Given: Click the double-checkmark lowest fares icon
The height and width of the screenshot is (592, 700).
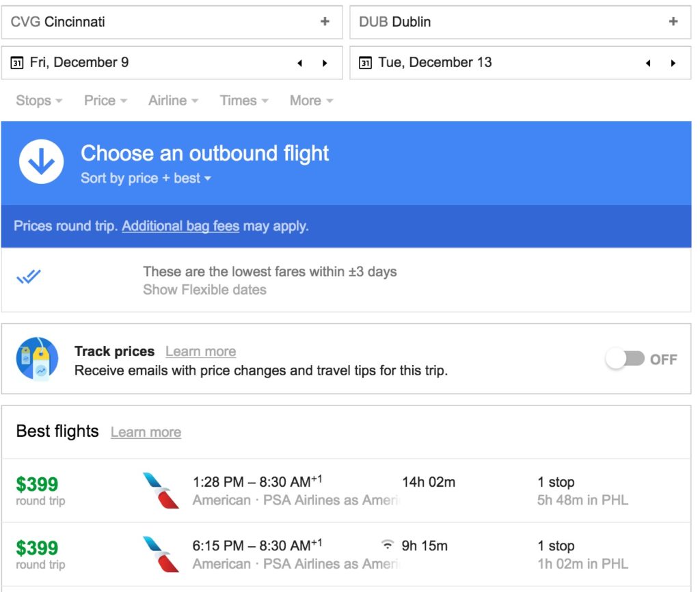Looking at the screenshot, I should coord(29,278).
